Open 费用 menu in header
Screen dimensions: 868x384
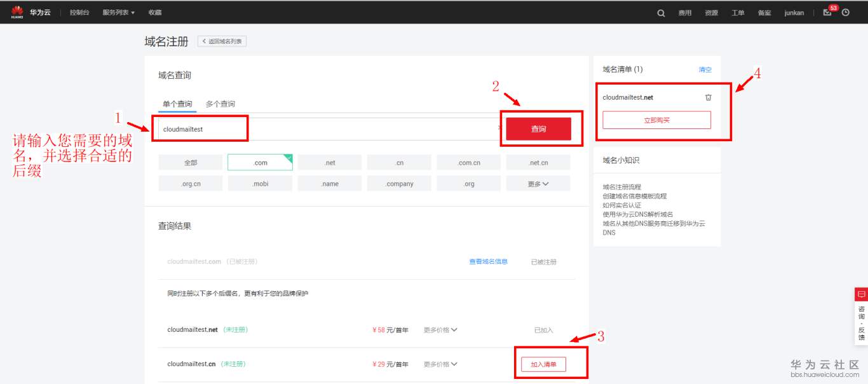pyautogui.click(x=684, y=13)
